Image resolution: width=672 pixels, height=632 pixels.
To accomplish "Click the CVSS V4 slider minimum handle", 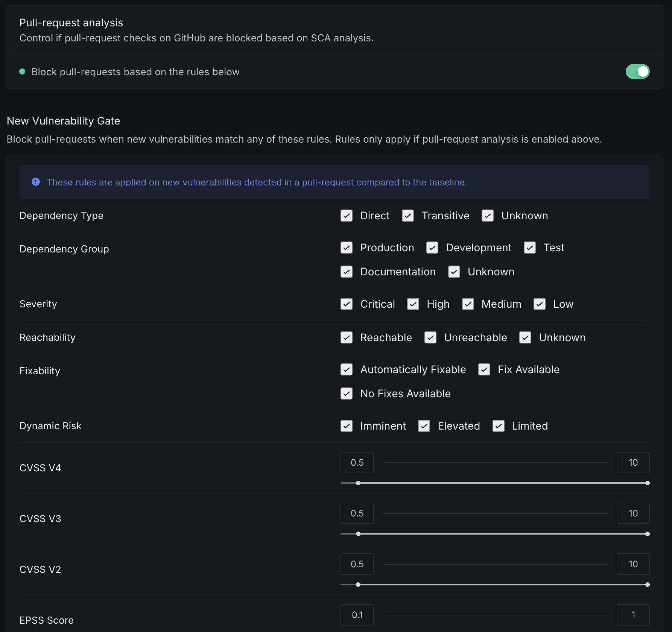I will point(358,483).
